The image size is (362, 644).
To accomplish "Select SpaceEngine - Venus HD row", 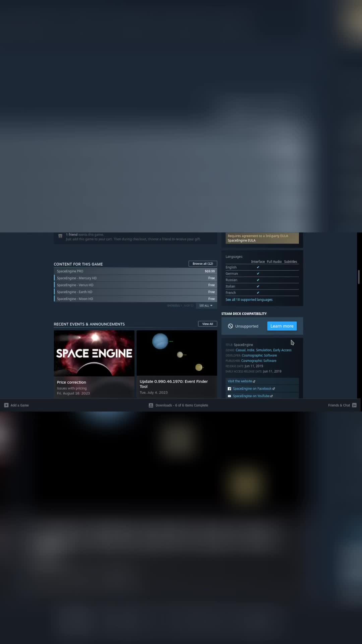I will (x=135, y=285).
